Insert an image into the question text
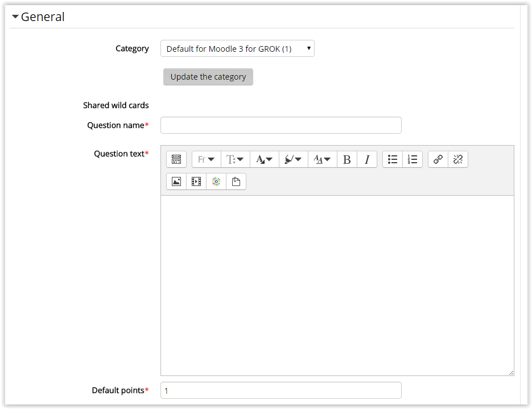532x409 pixels. point(176,181)
